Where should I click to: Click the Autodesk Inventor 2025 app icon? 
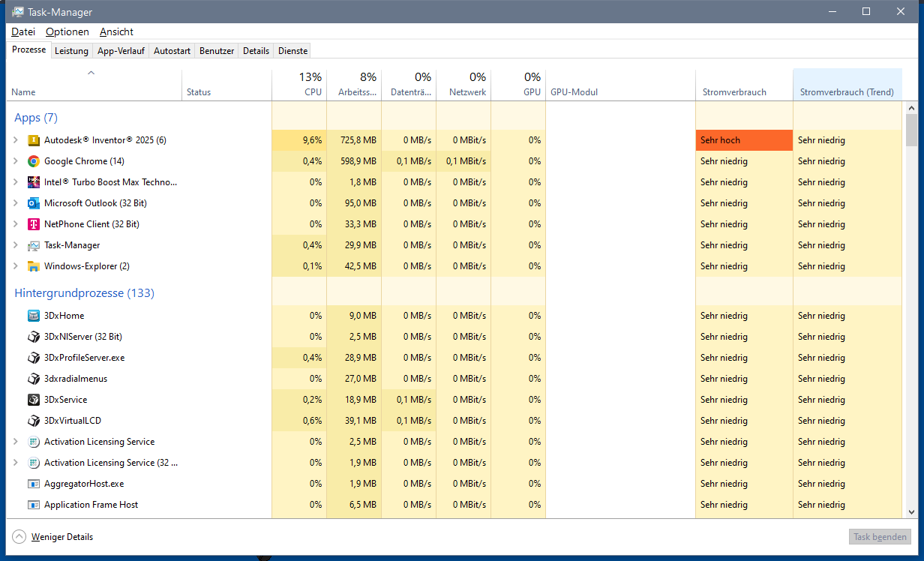33,140
